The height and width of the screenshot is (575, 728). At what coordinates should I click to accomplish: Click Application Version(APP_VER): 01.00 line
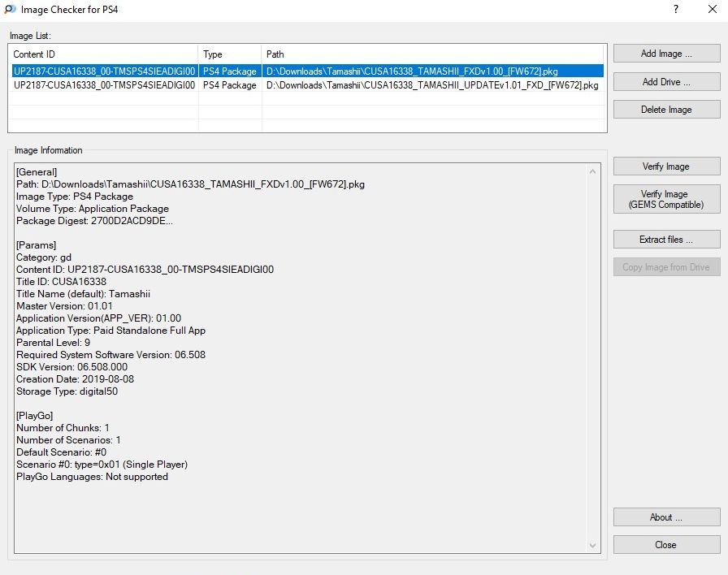pos(98,318)
